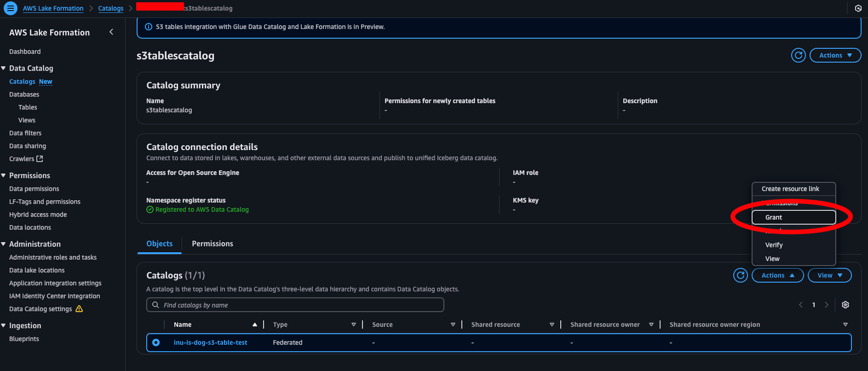Collapse the Ingestion sidebar section

click(x=3, y=325)
